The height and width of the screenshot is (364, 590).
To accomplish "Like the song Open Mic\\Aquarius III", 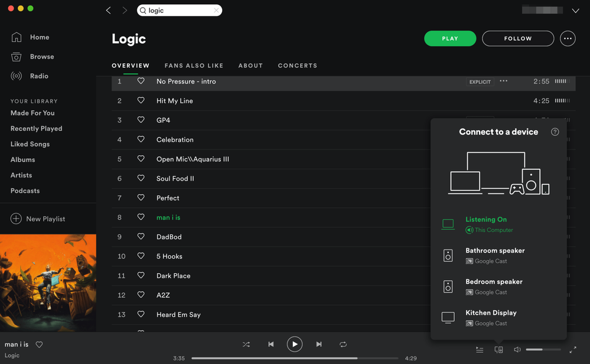I will click(141, 159).
